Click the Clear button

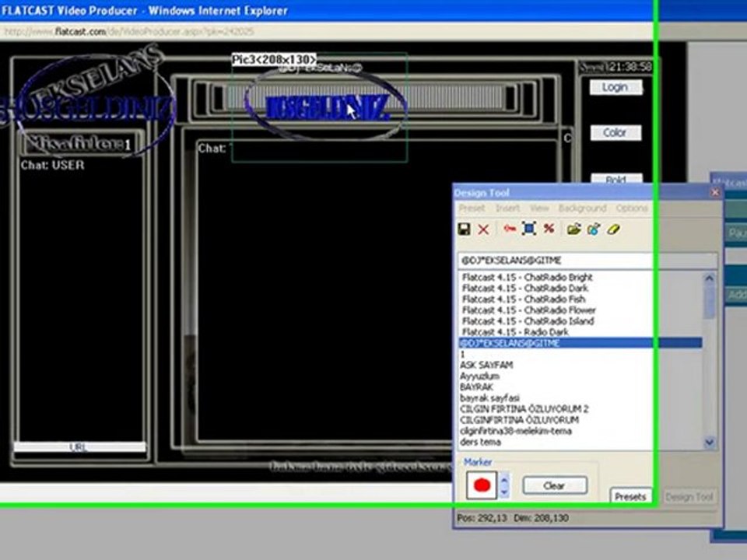click(x=555, y=485)
